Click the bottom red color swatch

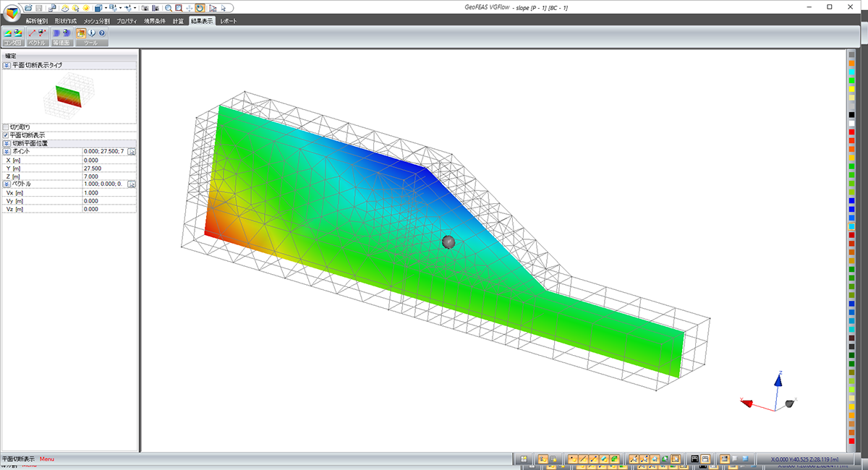click(852, 441)
